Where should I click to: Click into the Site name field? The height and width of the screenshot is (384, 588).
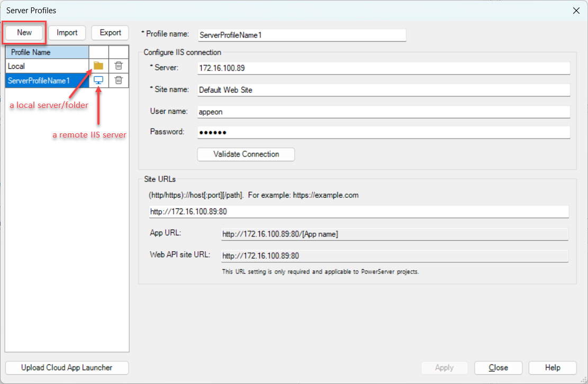383,90
